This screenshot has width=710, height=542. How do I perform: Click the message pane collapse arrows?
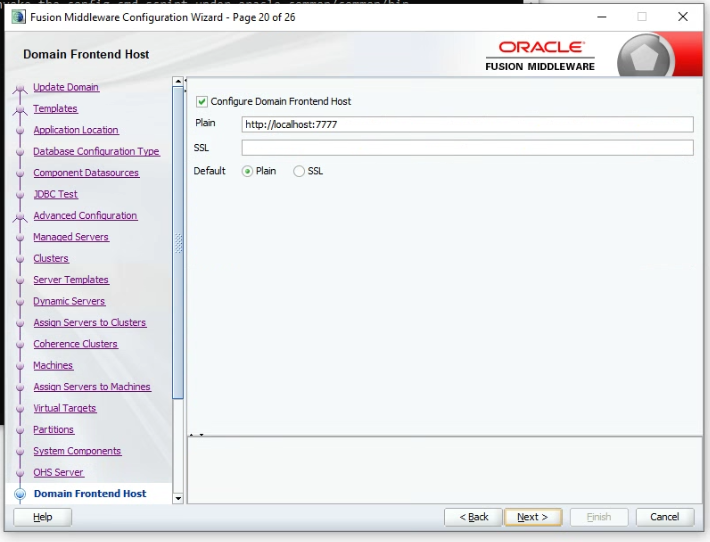click(197, 435)
